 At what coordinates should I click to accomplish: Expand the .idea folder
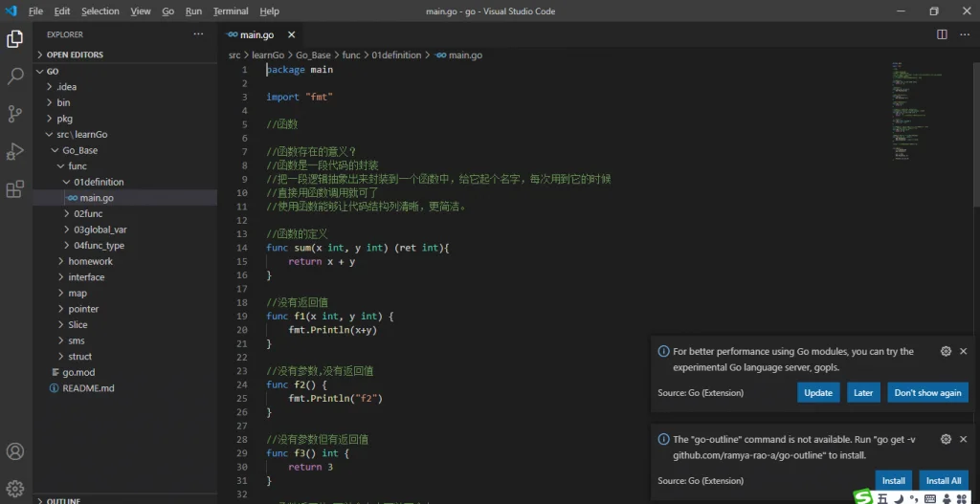(x=125, y=87)
